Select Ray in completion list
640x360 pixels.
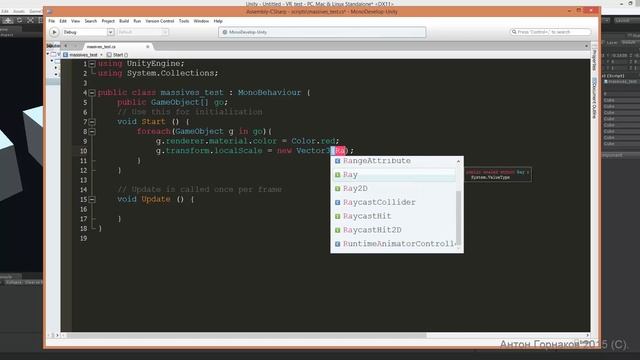point(394,175)
